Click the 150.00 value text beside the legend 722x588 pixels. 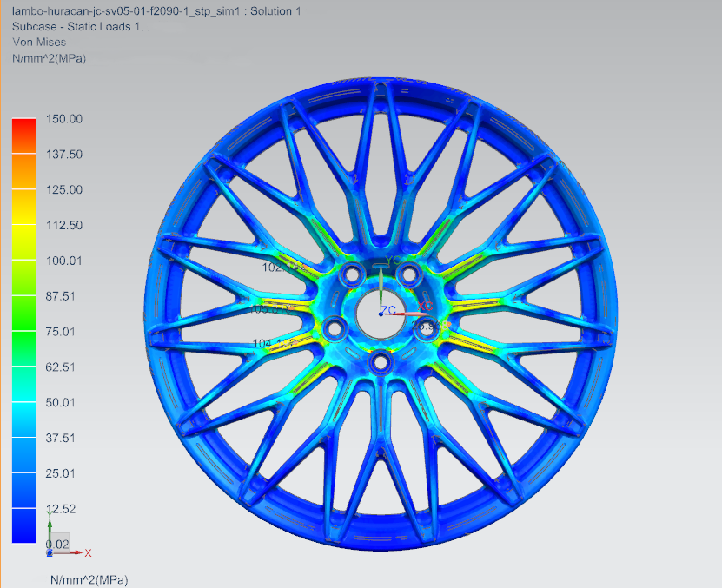tap(63, 119)
